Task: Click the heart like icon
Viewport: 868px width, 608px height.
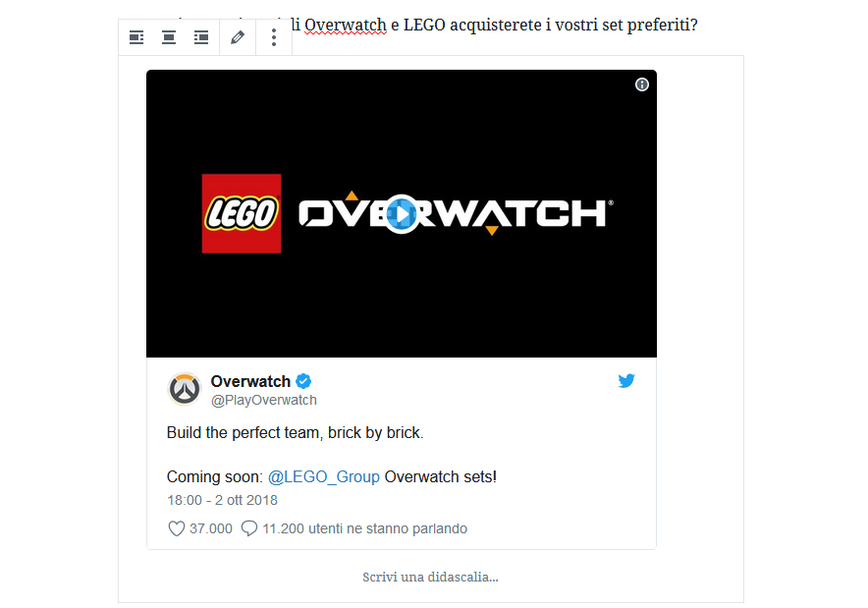Action: (176, 528)
